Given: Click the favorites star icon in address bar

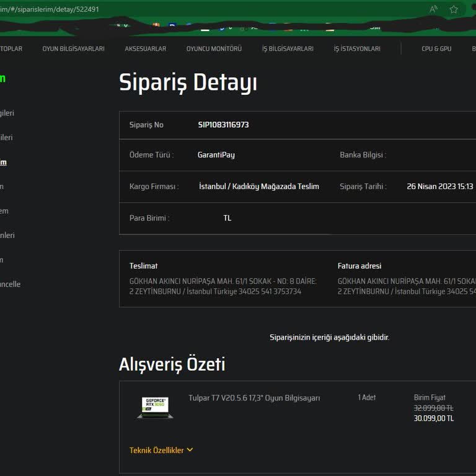Looking at the screenshot, I should tap(454, 9).
